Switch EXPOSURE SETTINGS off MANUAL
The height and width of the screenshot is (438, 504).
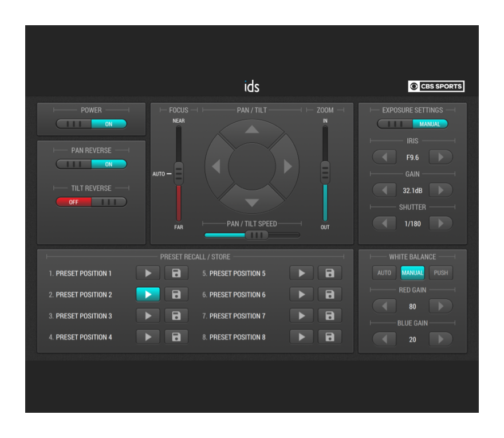click(412, 124)
